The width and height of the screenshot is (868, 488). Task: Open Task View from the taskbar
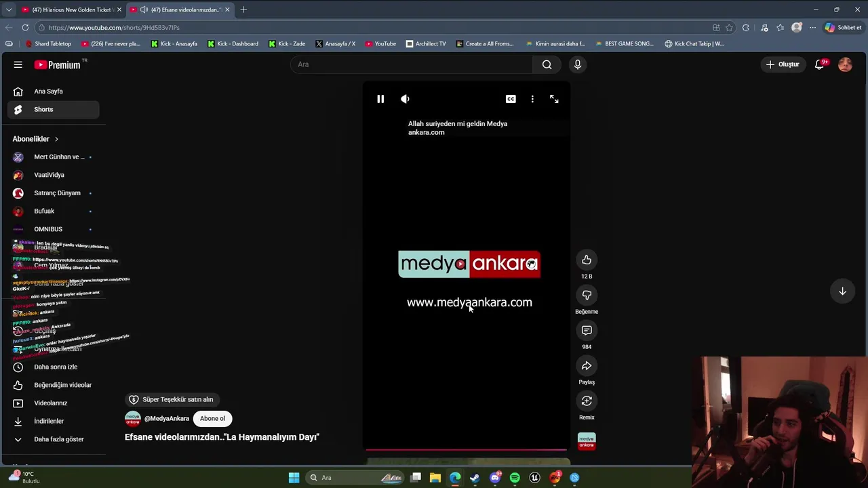[416, 478]
